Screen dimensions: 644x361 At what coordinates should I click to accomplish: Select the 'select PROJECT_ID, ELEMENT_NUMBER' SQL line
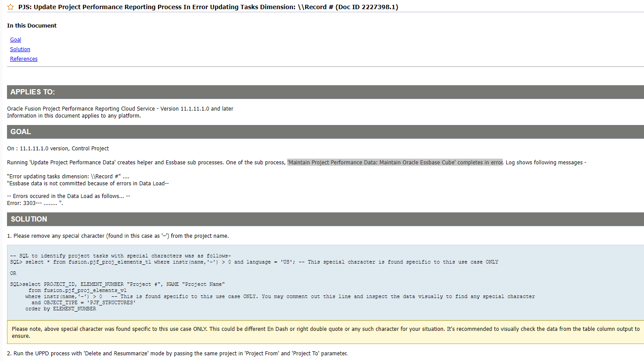118,284
